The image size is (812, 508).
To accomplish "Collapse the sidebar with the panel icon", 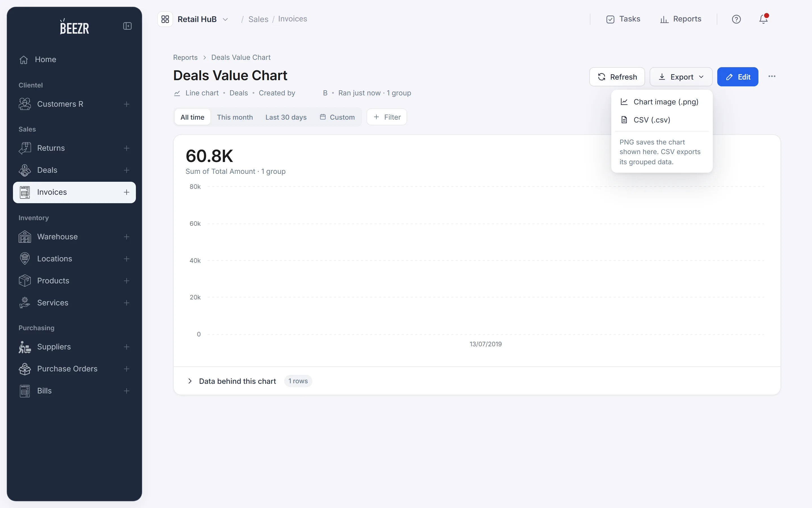I will pyautogui.click(x=127, y=26).
